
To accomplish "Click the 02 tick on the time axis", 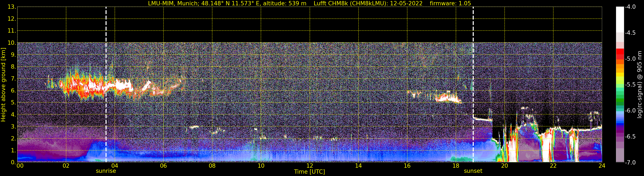I will (66, 166).
